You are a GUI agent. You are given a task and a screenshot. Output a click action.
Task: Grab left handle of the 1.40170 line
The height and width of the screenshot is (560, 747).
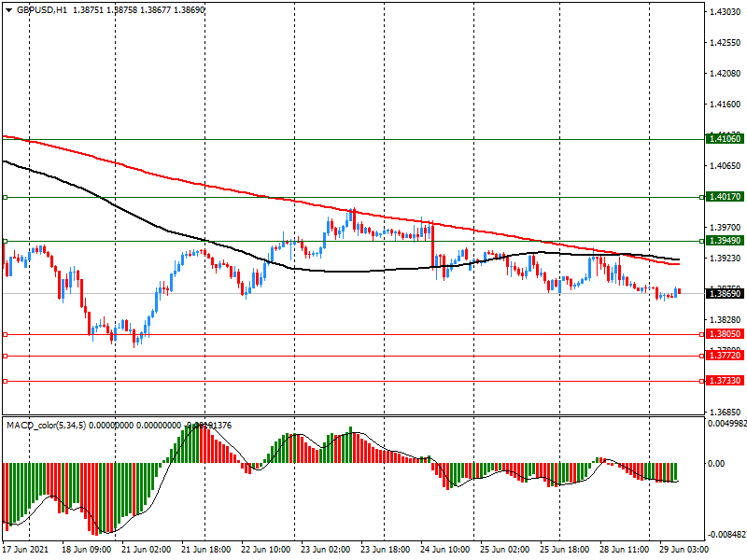tap(6, 197)
